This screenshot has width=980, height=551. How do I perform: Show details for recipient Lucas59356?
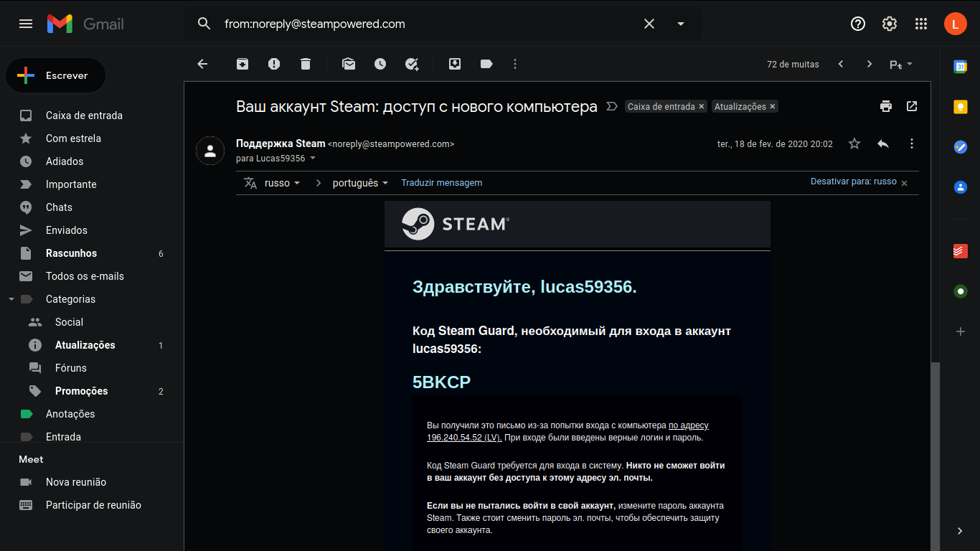[x=313, y=159]
